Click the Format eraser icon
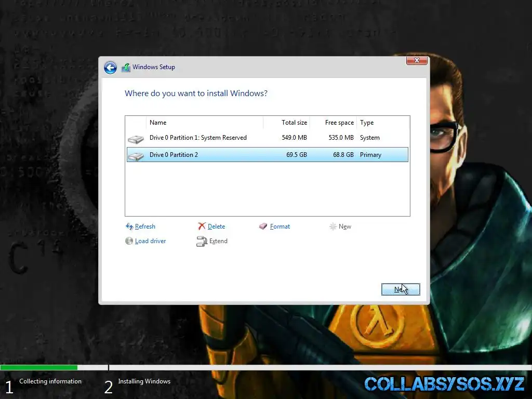The height and width of the screenshot is (399, 532). point(263,227)
